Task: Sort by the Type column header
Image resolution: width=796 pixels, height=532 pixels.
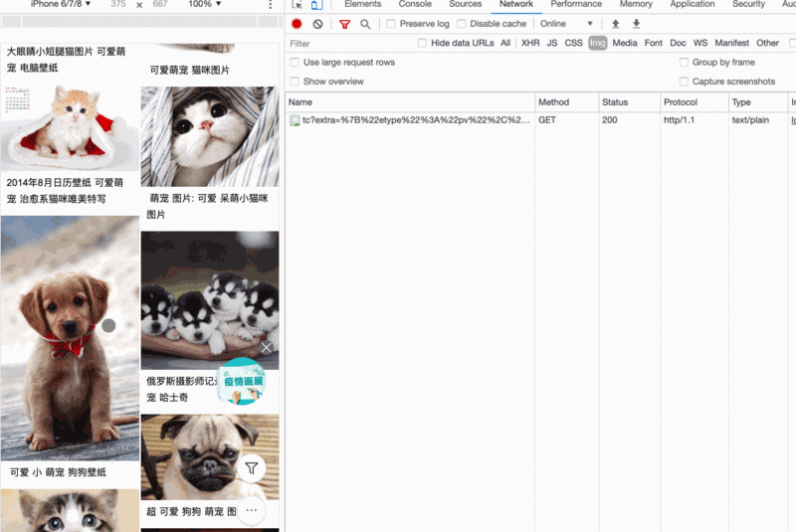Action: pos(758,102)
